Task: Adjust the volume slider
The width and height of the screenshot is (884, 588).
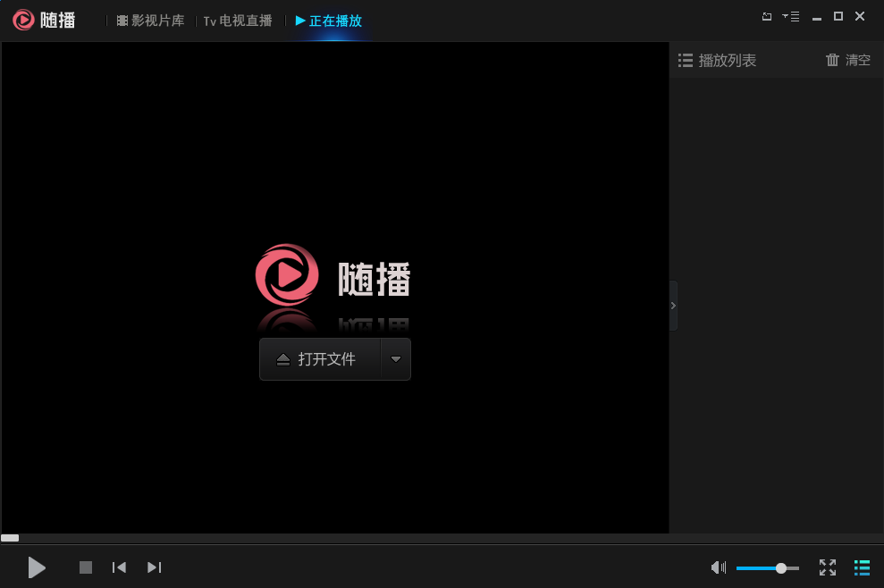Action: pyautogui.click(x=767, y=568)
